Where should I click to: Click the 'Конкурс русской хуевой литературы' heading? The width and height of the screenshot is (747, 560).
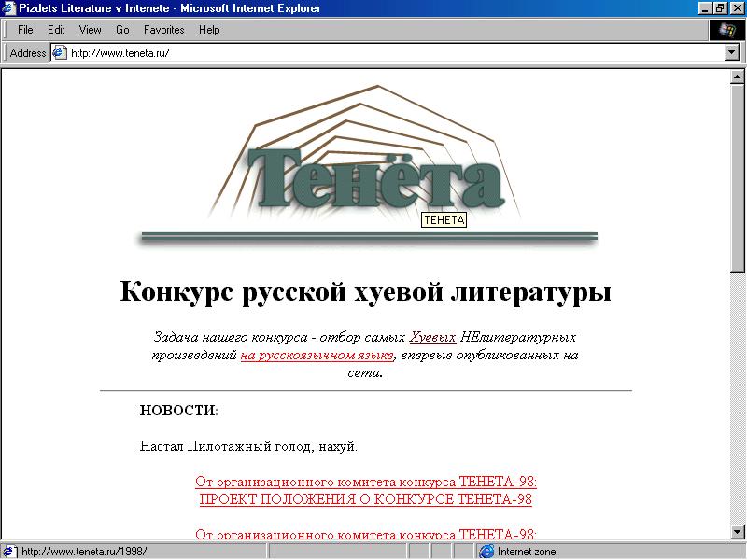click(x=365, y=291)
